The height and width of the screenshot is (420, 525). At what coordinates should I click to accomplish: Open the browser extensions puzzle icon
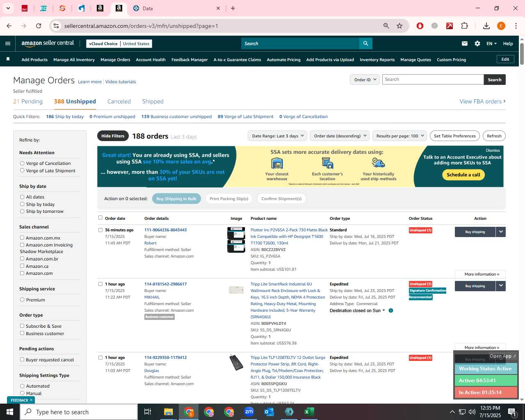(464, 26)
